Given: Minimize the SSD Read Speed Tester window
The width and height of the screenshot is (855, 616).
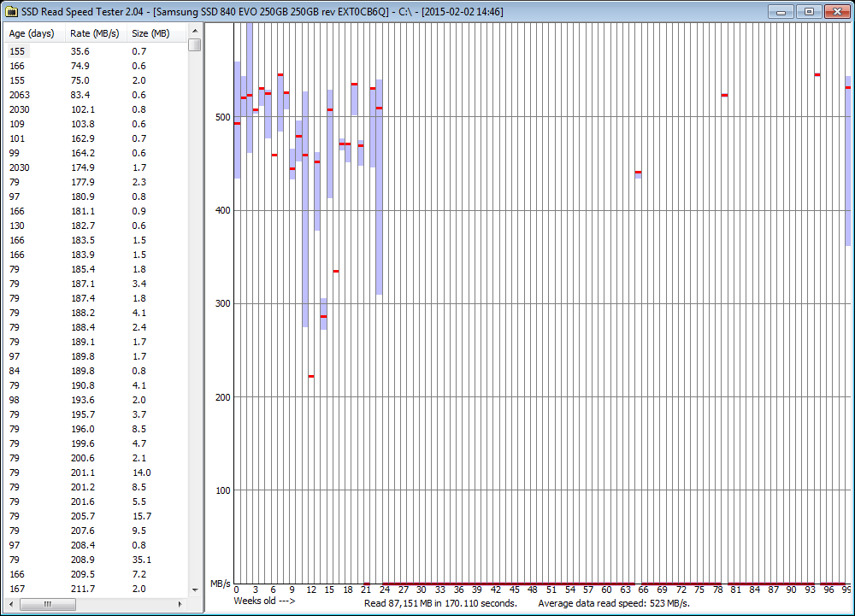Looking at the screenshot, I should [781, 11].
